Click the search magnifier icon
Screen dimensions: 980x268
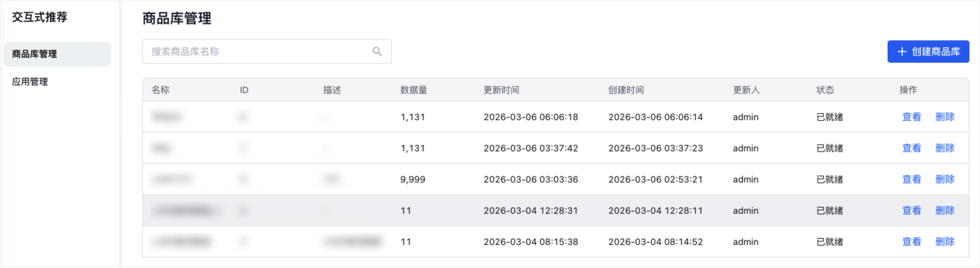pos(377,51)
